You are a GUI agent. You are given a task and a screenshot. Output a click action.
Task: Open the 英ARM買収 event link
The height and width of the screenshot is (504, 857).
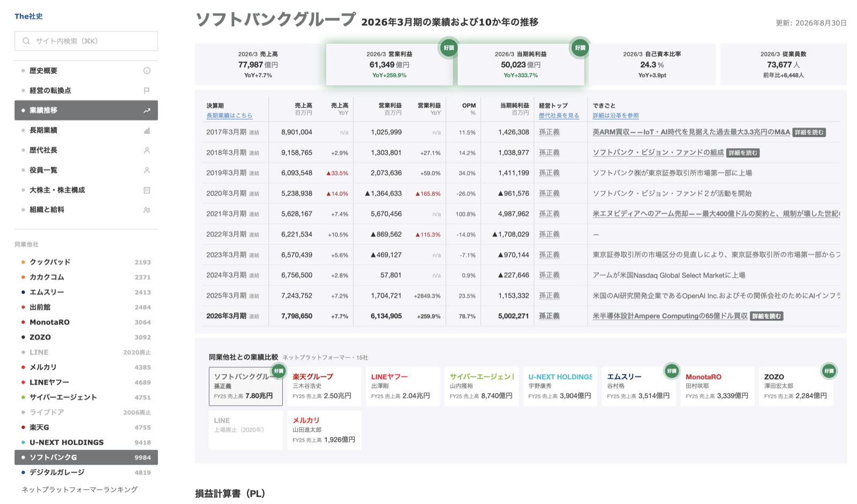[x=691, y=132]
